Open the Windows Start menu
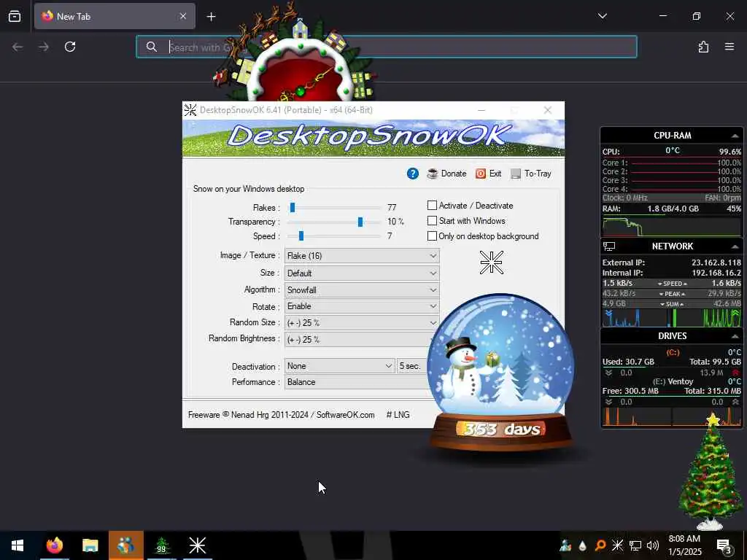This screenshot has width=747, height=560. coord(18,545)
